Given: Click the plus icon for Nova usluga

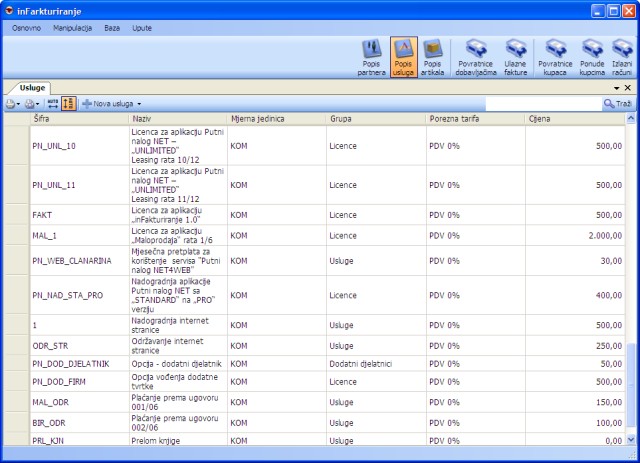Looking at the screenshot, I should tap(87, 104).
